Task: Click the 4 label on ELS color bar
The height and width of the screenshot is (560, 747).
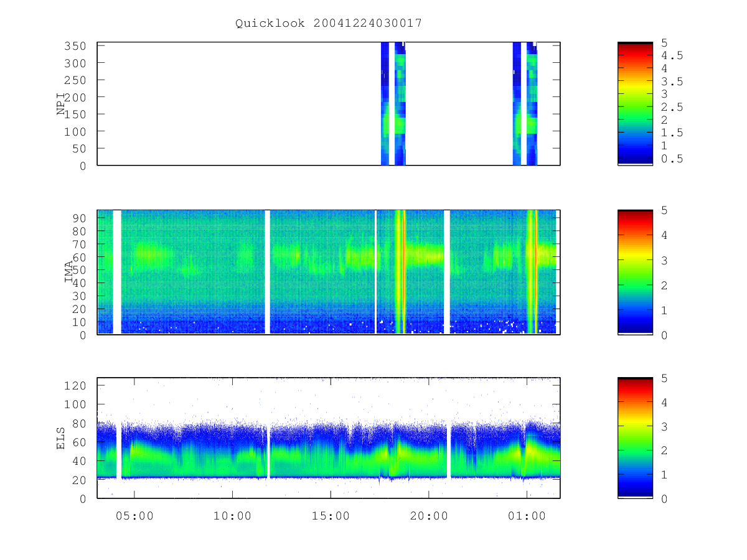Action: coord(664,402)
